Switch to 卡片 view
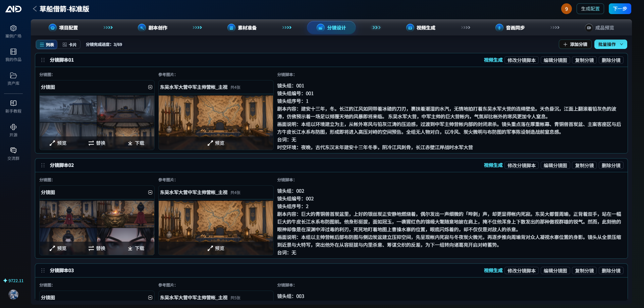Image resolution: width=644 pixels, height=308 pixels. pos(69,45)
